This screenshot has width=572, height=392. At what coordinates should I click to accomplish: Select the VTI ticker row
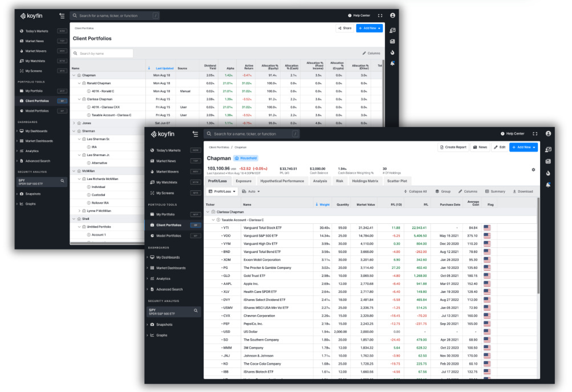click(370, 228)
